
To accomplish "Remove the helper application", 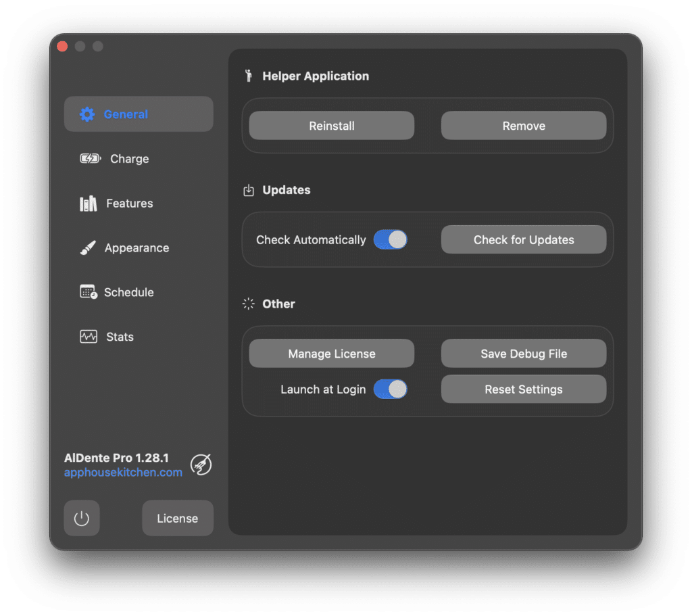I will tap(523, 126).
